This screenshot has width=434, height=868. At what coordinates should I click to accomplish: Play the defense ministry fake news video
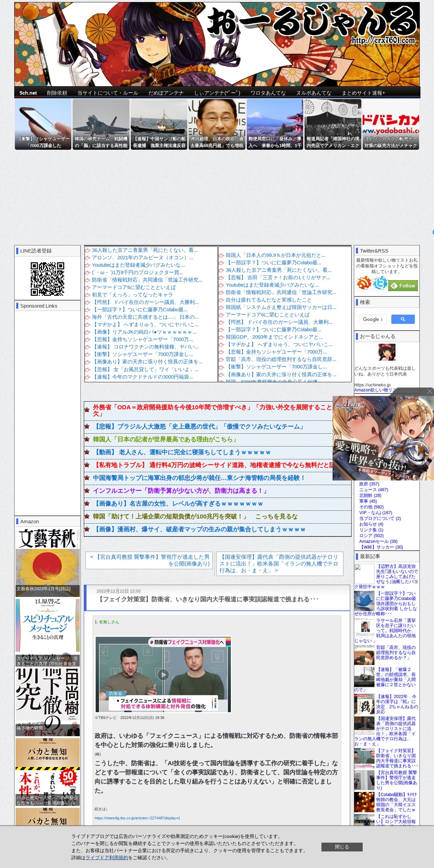coord(163,674)
